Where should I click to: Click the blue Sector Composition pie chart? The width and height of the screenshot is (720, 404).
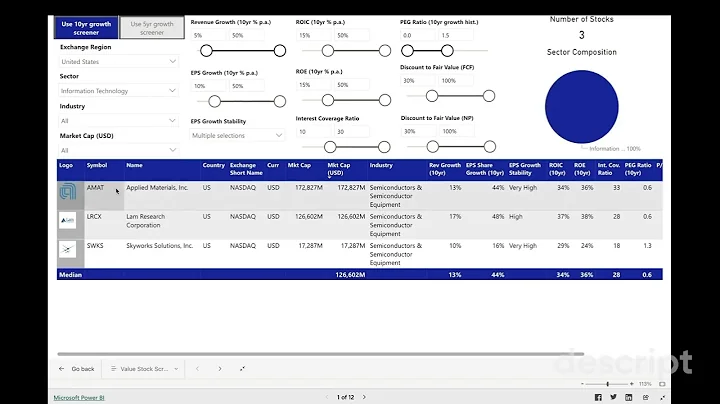point(581,107)
